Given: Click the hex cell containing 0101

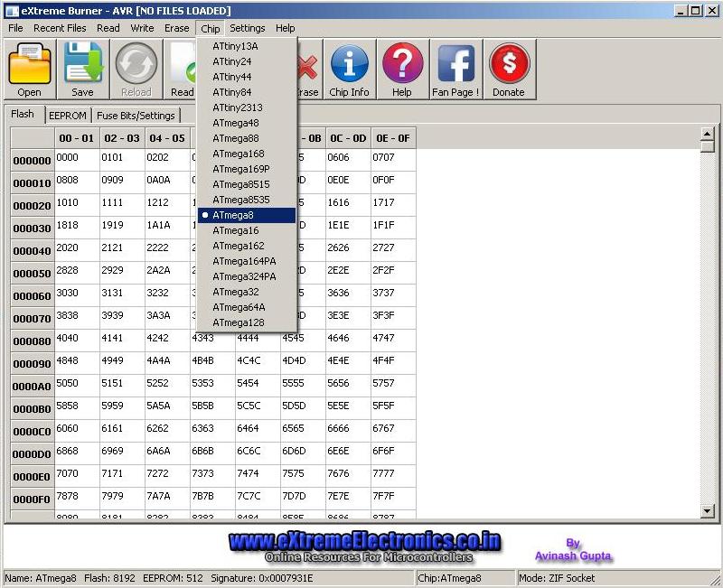Looking at the screenshot, I should coord(122,161).
